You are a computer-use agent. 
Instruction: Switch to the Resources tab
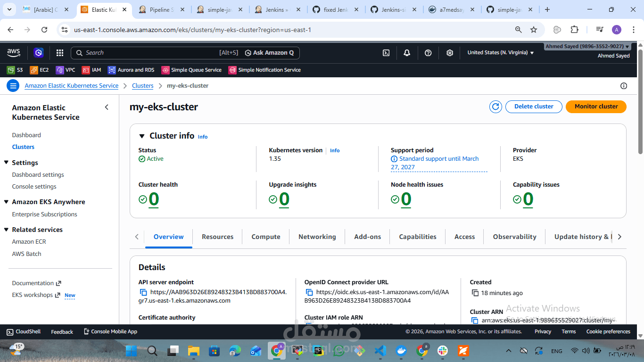(x=218, y=237)
